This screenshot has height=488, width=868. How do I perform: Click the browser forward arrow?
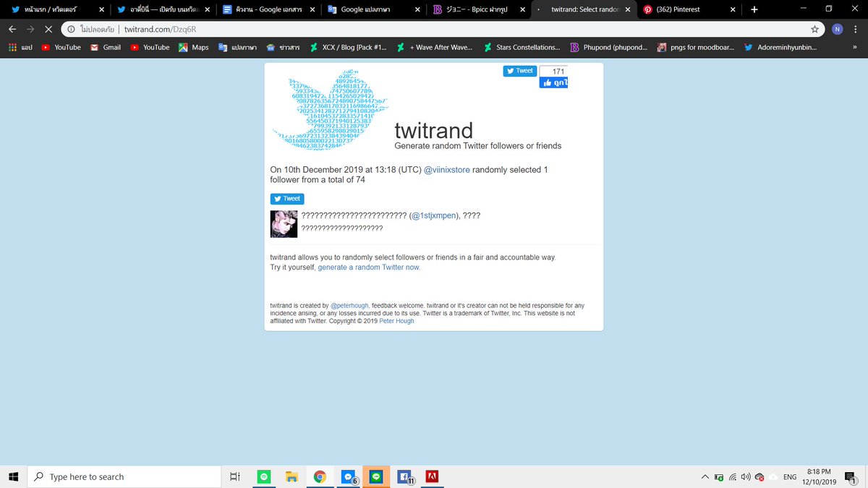(30, 30)
